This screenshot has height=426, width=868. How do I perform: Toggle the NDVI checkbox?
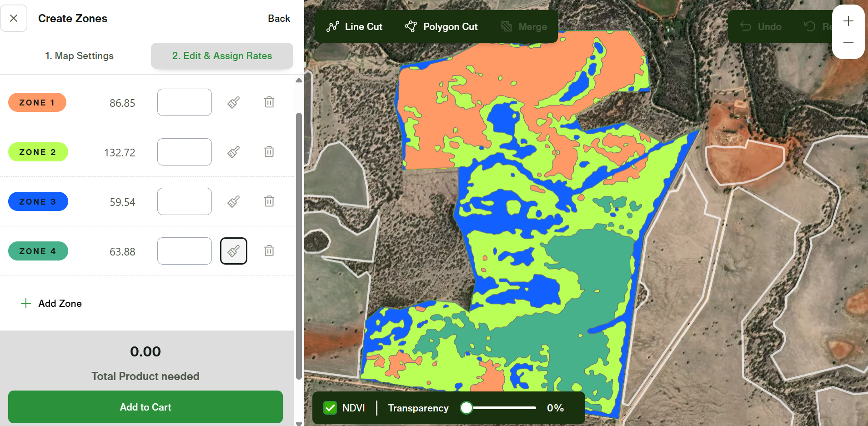[330, 408]
